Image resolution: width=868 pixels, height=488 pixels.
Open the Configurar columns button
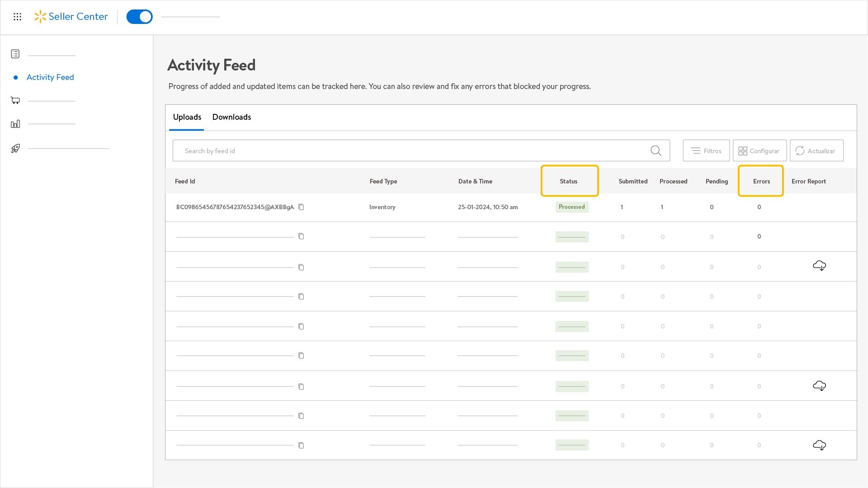759,150
